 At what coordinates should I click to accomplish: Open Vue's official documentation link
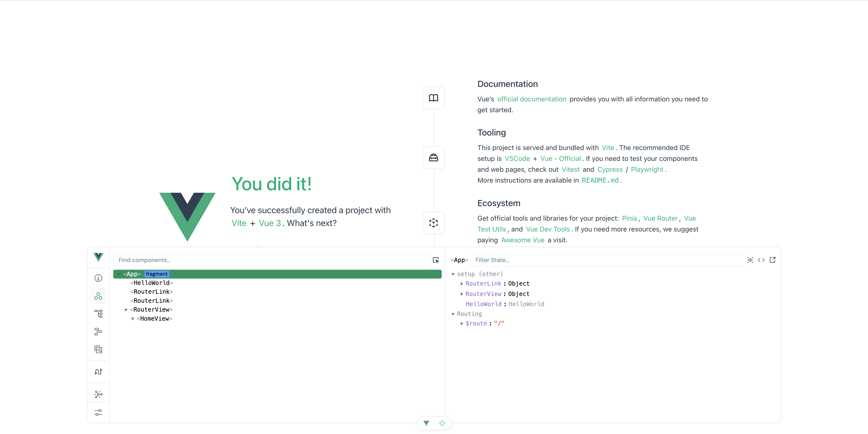pos(532,99)
